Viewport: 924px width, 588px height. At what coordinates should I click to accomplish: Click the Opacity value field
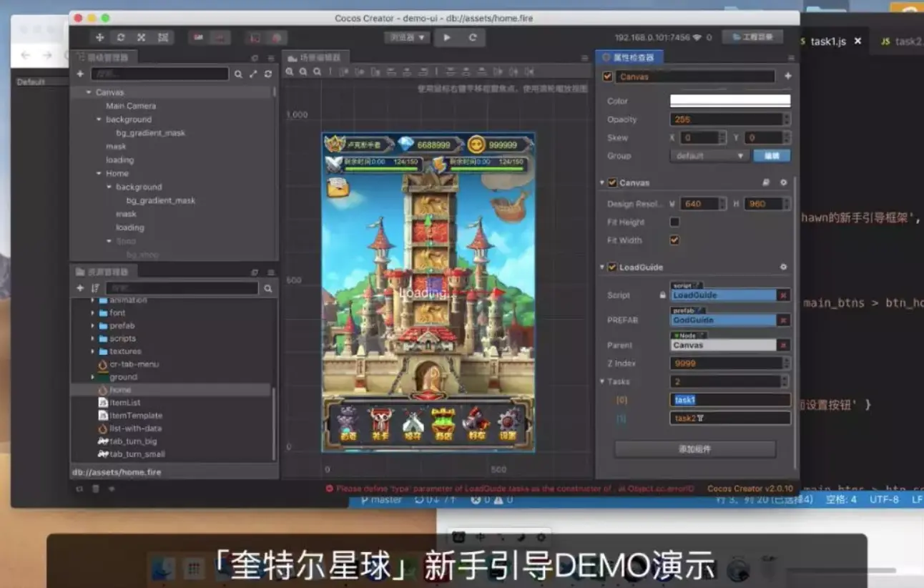point(727,119)
